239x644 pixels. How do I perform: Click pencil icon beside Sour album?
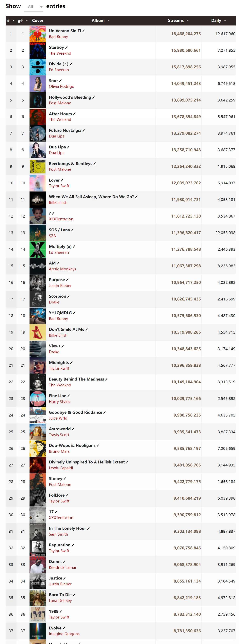coord(60,81)
